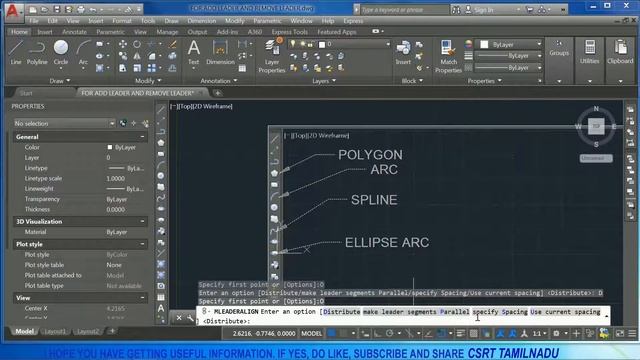Toggle grid display in status bar
The height and width of the screenshot is (360, 640).
331,333
